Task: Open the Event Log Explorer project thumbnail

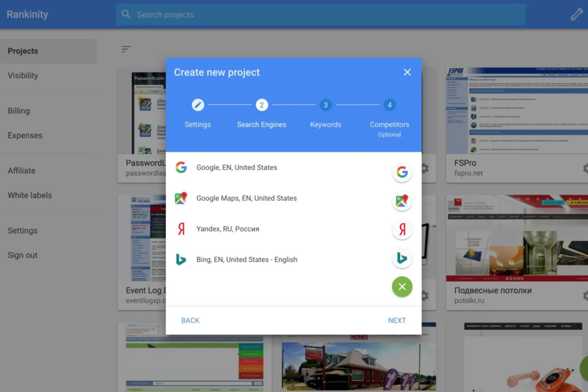Action: (x=142, y=238)
